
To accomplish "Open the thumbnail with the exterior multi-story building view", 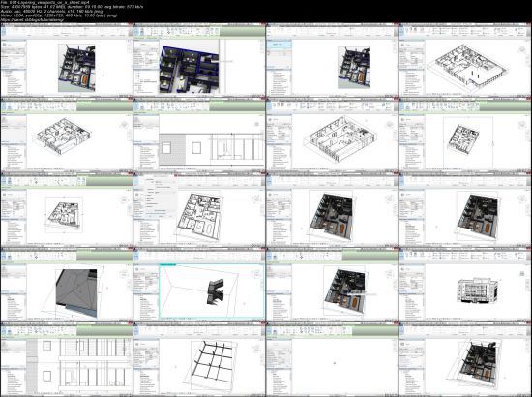I will click(x=465, y=285).
